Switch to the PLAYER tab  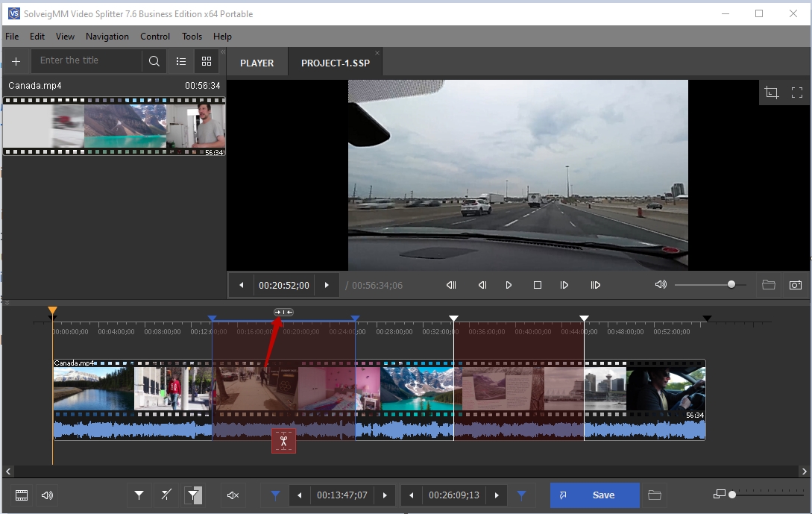[x=256, y=63]
